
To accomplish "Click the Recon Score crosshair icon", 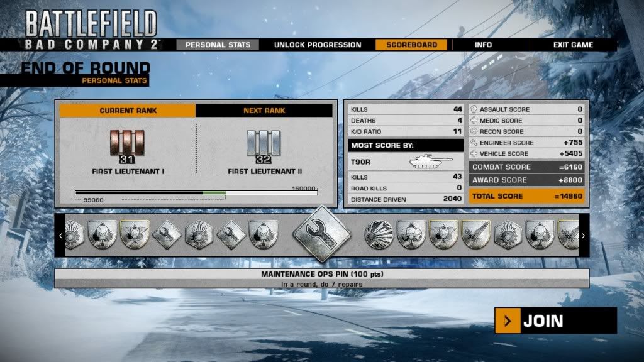I will pos(475,132).
